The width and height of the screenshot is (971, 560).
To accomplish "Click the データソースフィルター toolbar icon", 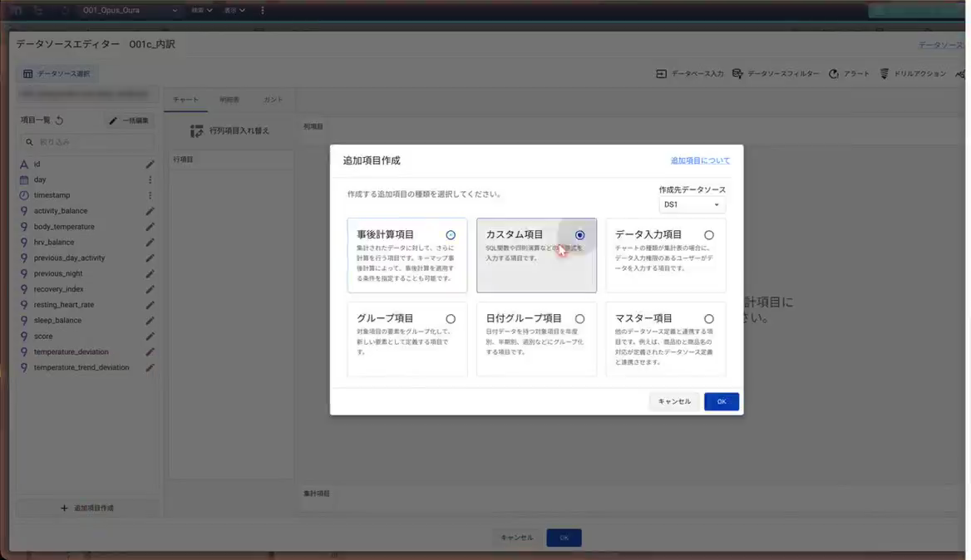I will pyautogui.click(x=737, y=74).
